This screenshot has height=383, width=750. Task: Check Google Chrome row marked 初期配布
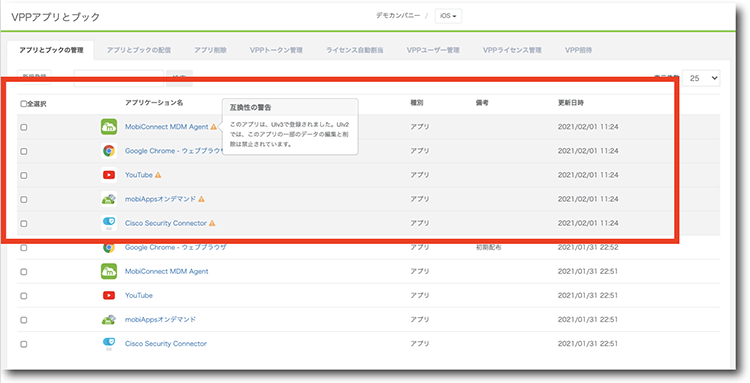[x=24, y=248]
